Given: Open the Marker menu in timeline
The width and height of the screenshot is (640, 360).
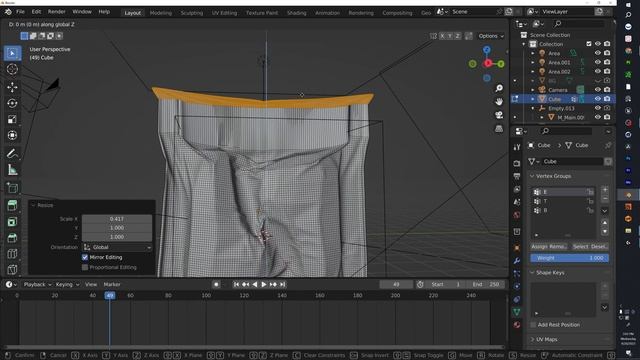Looking at the screenshot, I should click(112, 284).
